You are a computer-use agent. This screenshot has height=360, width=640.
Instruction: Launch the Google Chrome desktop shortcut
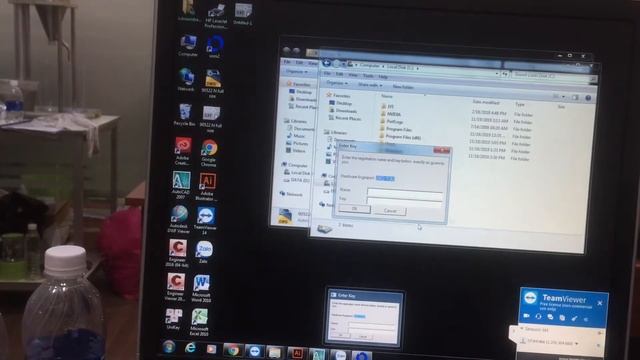209,153
